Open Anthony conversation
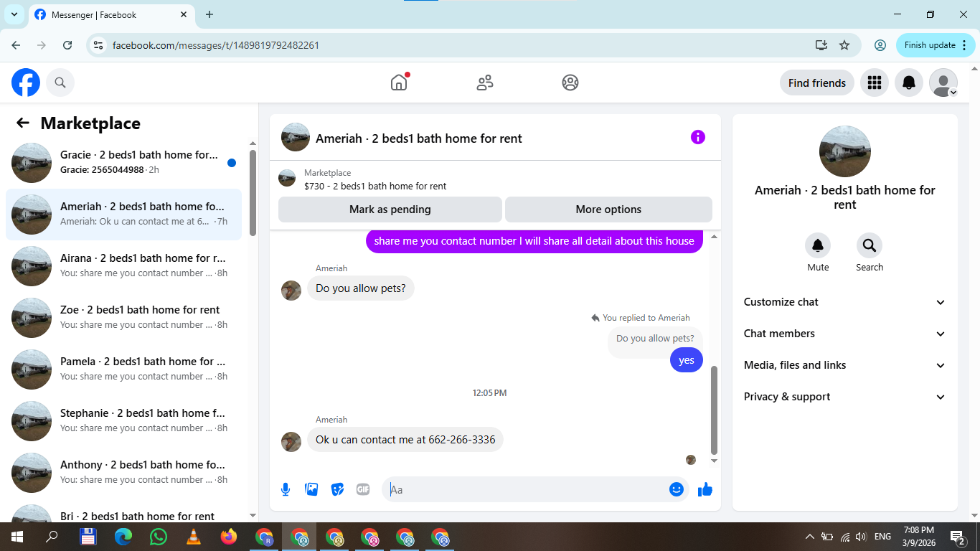The width and height of the screenshot is (980, 551). [x=123, y=473]
